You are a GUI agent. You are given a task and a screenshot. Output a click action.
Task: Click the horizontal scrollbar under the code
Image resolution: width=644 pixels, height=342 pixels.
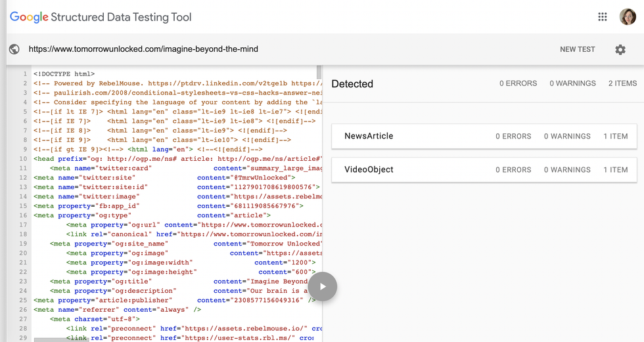click(52, 339)
